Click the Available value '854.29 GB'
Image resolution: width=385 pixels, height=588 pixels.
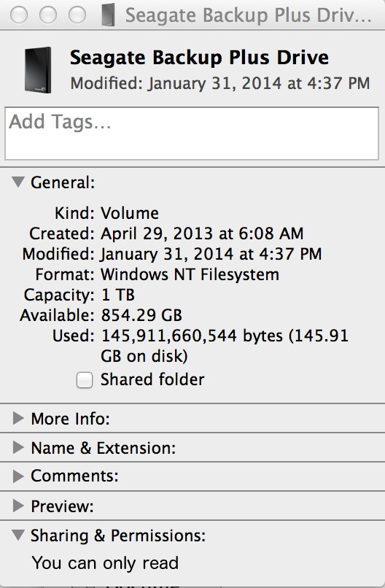pos(141,315)
